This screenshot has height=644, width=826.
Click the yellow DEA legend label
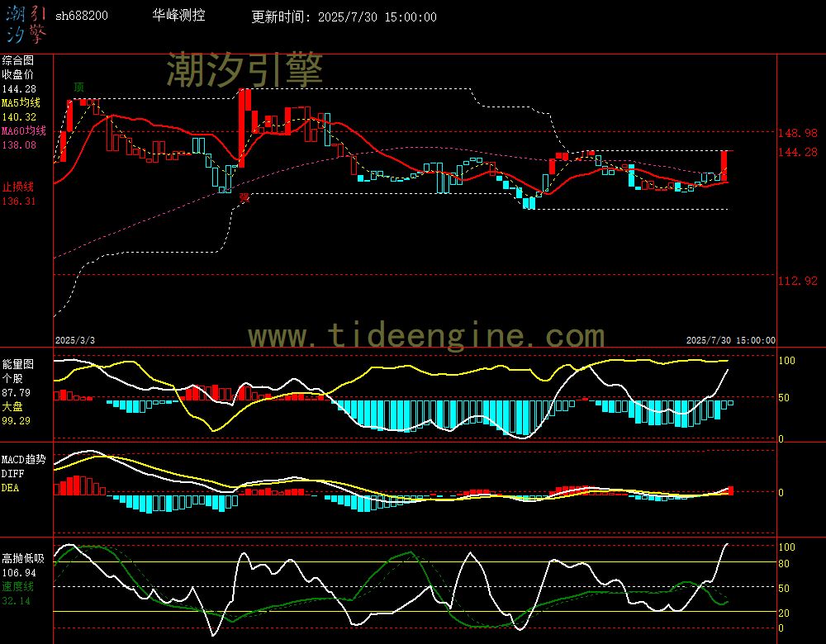[x=11, y=488]
